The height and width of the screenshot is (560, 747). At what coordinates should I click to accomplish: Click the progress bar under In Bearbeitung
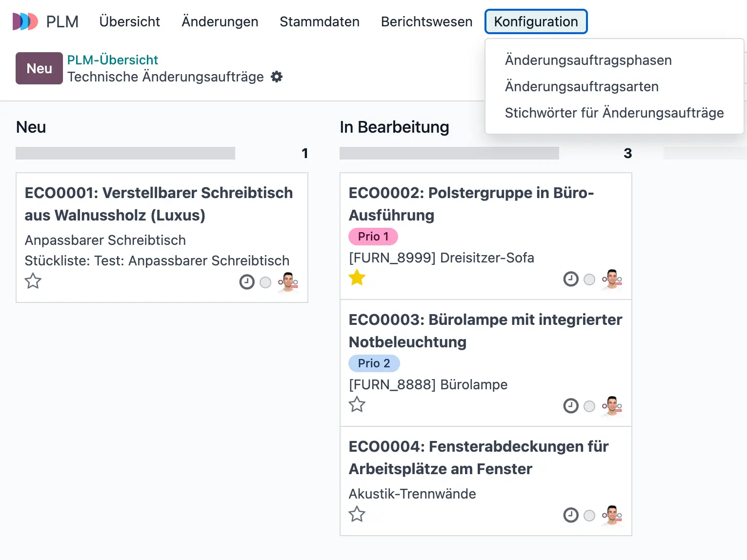tap(449, 153)
